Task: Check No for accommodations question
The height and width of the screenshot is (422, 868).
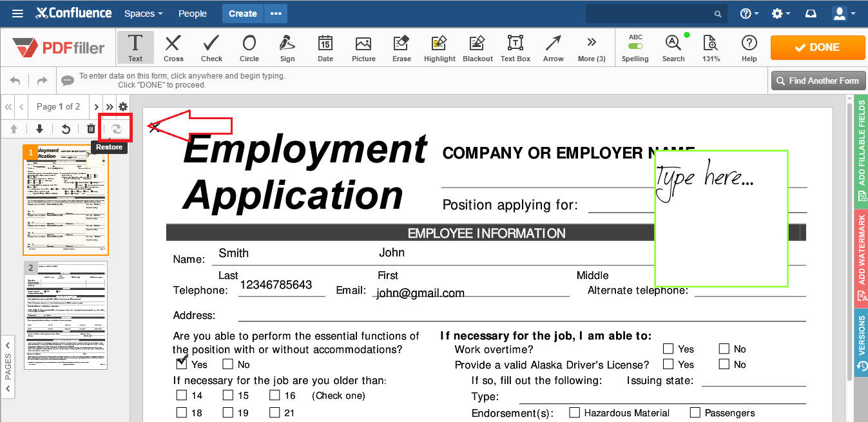Action: coord(228,364)
